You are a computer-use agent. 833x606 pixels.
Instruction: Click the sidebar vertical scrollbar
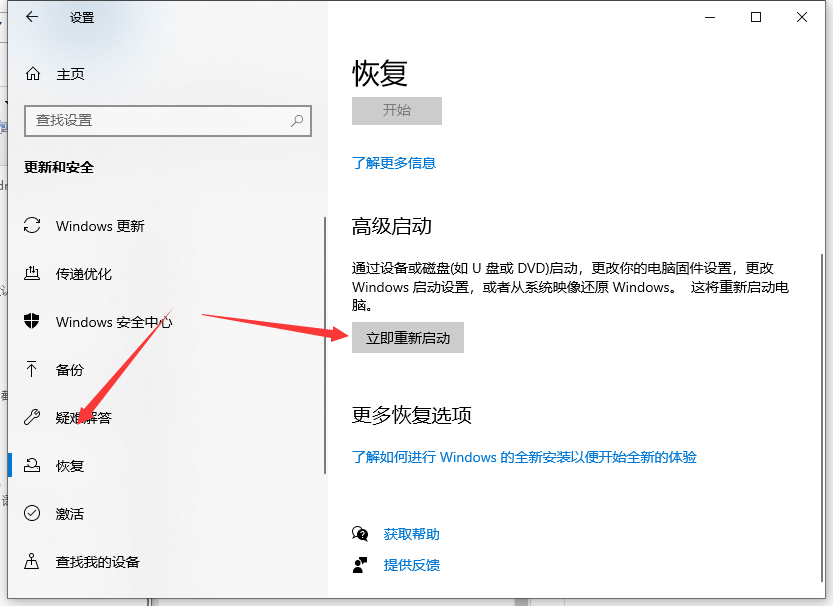(x=325, y=345)
